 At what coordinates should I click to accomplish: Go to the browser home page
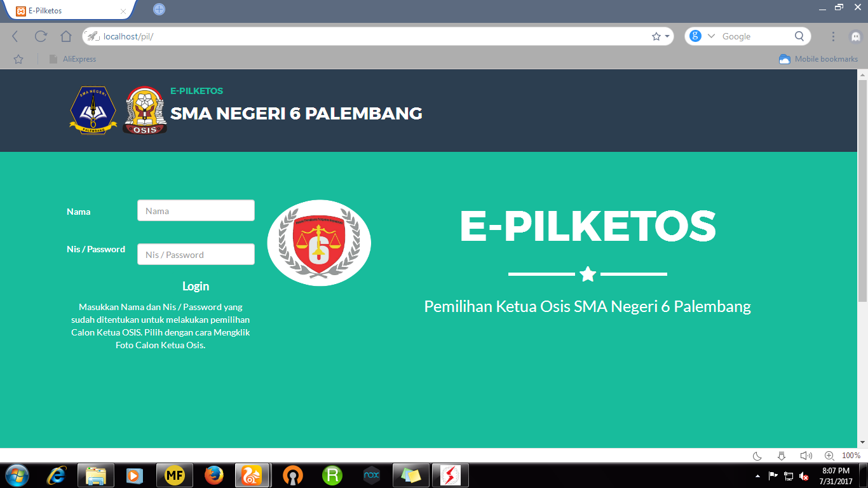coord(65,36)
